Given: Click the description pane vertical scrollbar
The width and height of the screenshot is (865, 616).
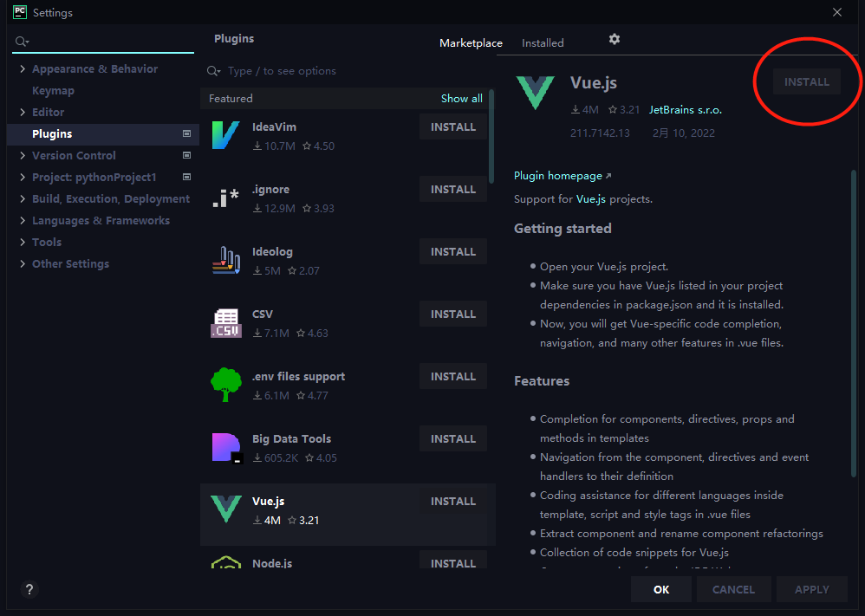Looking at the screenshot, I should 854,322.
